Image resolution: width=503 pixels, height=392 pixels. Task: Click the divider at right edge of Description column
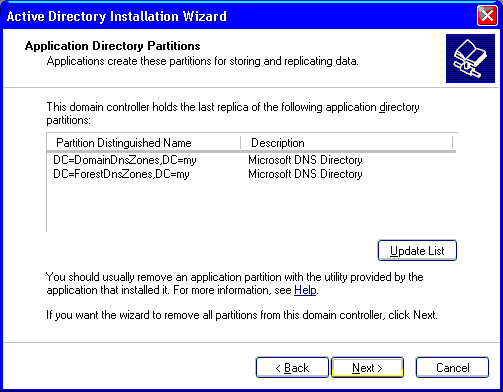click(452, 143)
